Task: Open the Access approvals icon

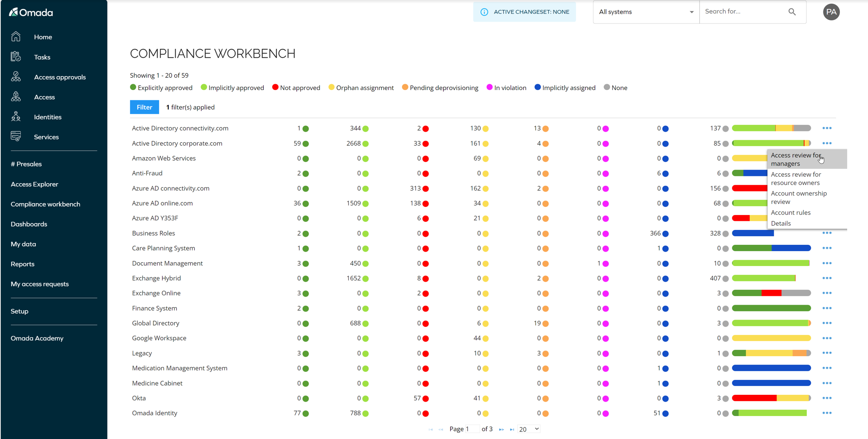Action: tap(16, 76)
